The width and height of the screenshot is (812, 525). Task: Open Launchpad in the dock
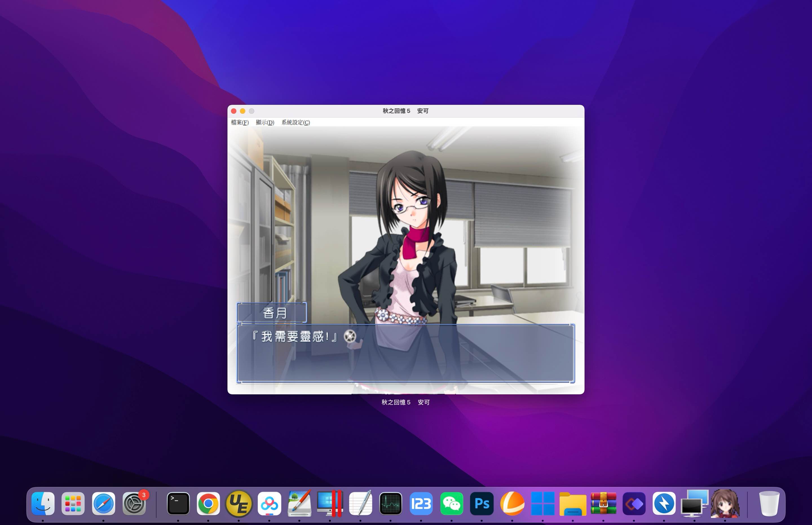[73, 503]
